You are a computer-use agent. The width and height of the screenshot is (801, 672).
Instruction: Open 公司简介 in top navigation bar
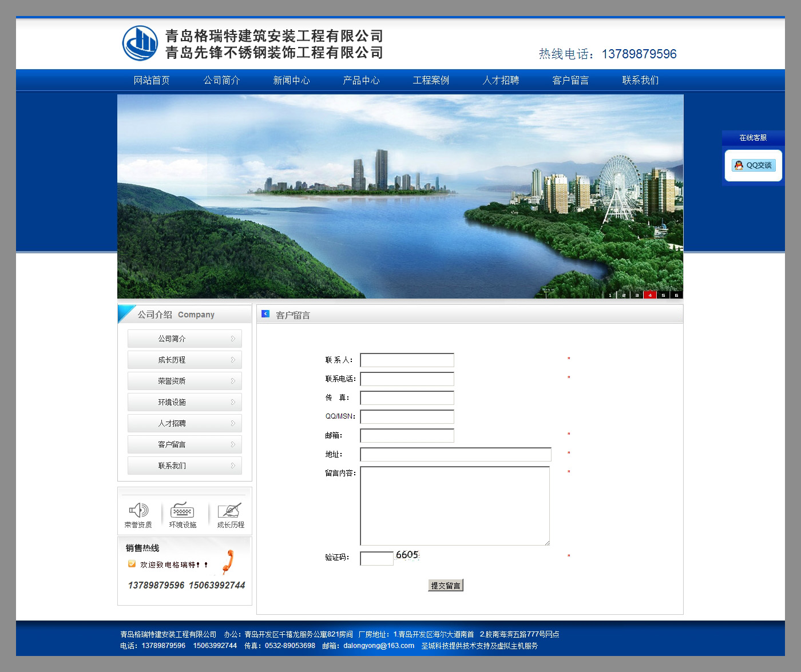tap(221, 80)
